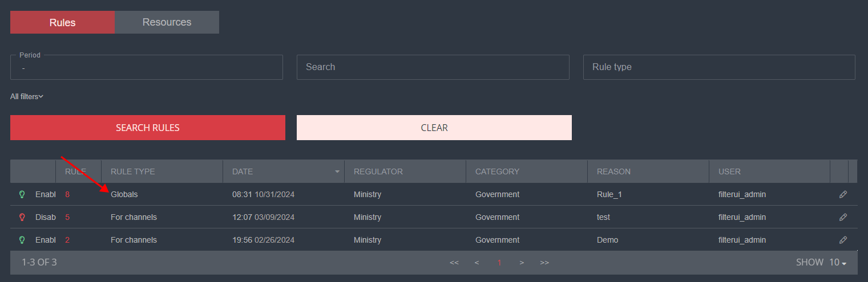The width and height of the screenshot is (868, 282).
Task: Click the edit pencil for Demo rule
Action: pyautogui.click(x=843, y=240)
